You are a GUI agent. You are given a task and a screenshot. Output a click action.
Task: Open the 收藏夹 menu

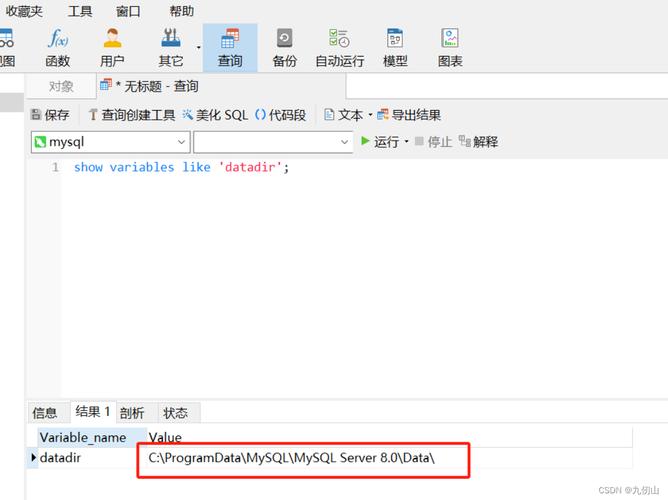pos(24,11)
